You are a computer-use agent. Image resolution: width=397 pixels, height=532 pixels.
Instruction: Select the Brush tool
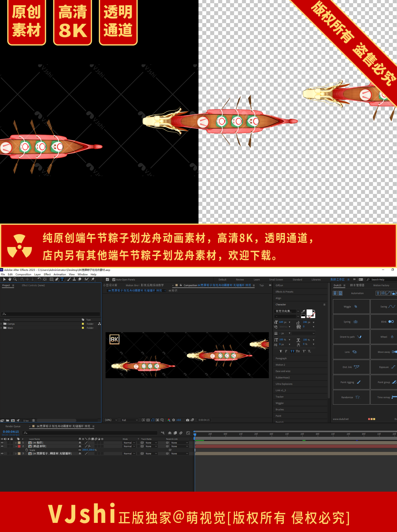click(69, 279)
